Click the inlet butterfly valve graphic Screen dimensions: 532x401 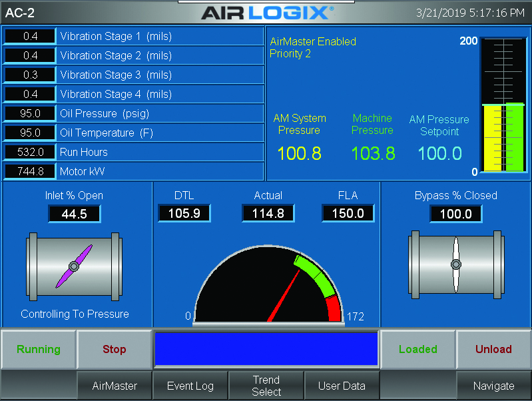(x=74, y=266)
